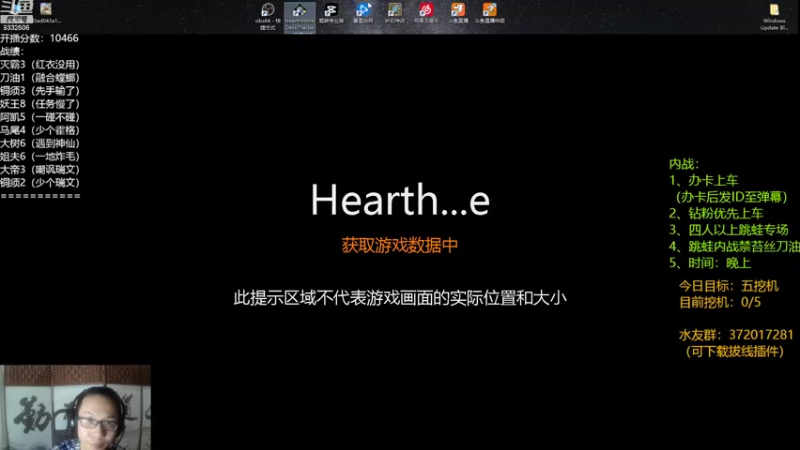Click the 2、钻粉优先上车 rule line

pyautogui.click(x=716, y=213)
